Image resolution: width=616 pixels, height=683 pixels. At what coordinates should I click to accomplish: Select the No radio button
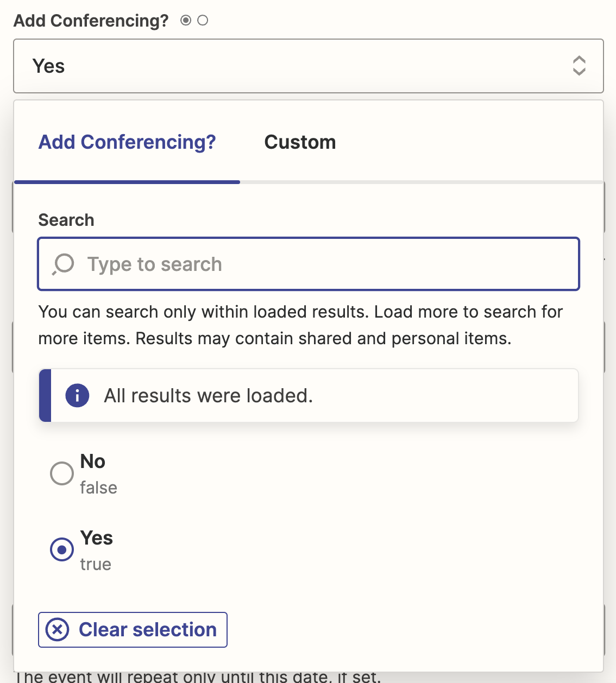[62, 473]
